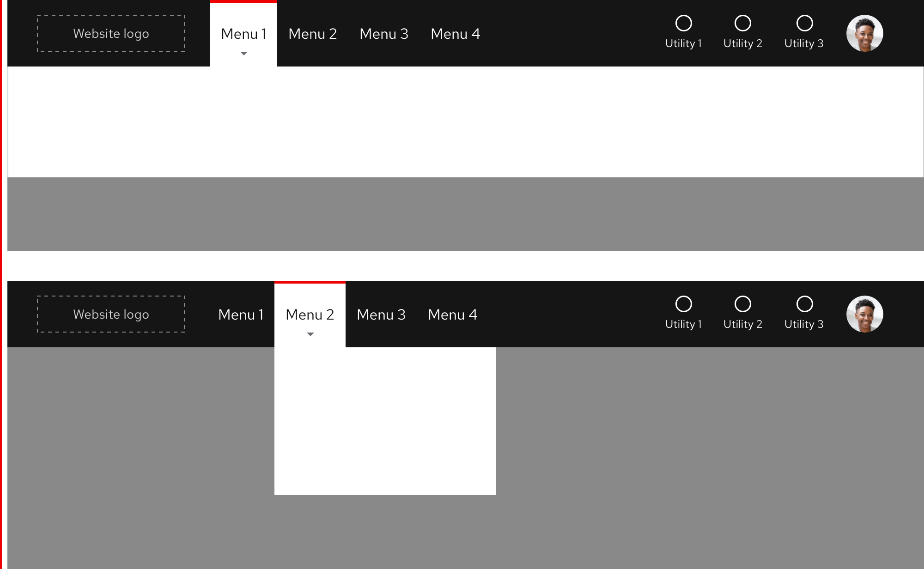
Task: Click Website logo in bottom navigation
Action: click(111, 314)
